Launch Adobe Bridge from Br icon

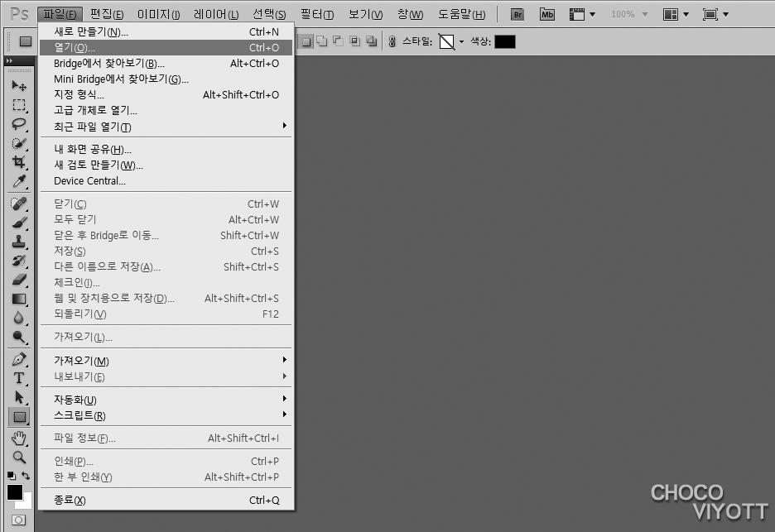517,14
